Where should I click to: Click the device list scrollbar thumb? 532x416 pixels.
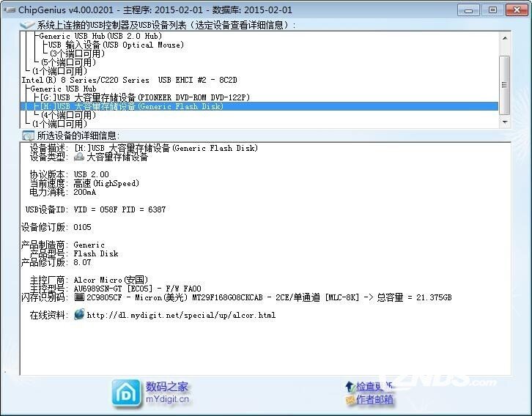pos(505,85)
